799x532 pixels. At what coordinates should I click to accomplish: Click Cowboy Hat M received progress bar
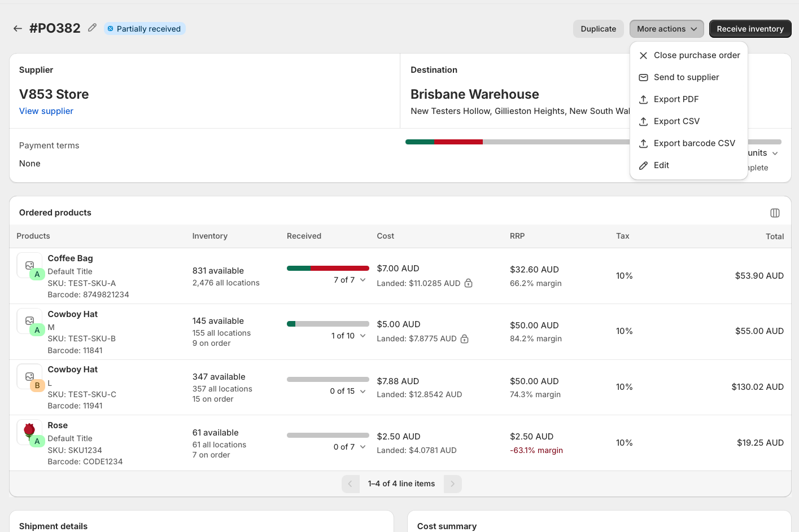coord(328,324)
